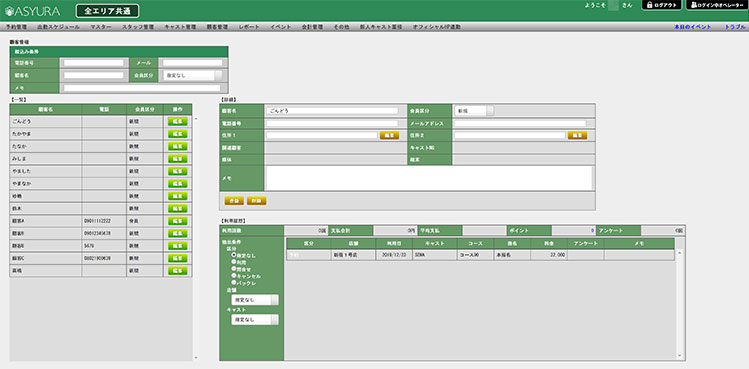Open the マスター menu
Viewport: 749px width, 369px height.
(100, 27)
